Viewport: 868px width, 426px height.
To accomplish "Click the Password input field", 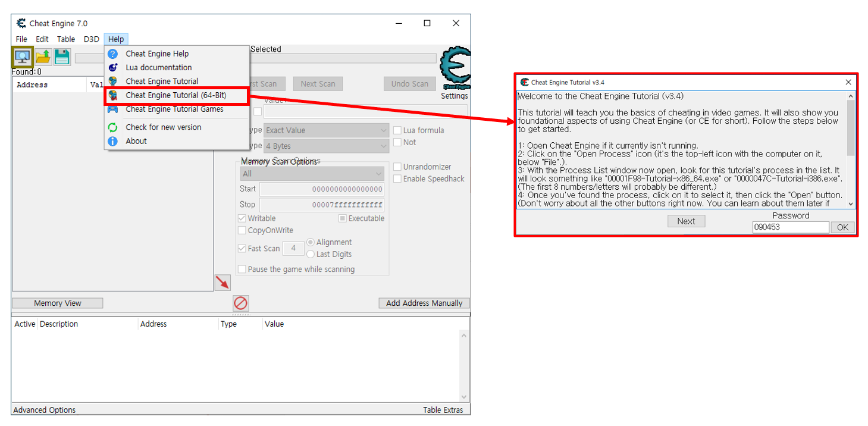I will pos(791,227).
